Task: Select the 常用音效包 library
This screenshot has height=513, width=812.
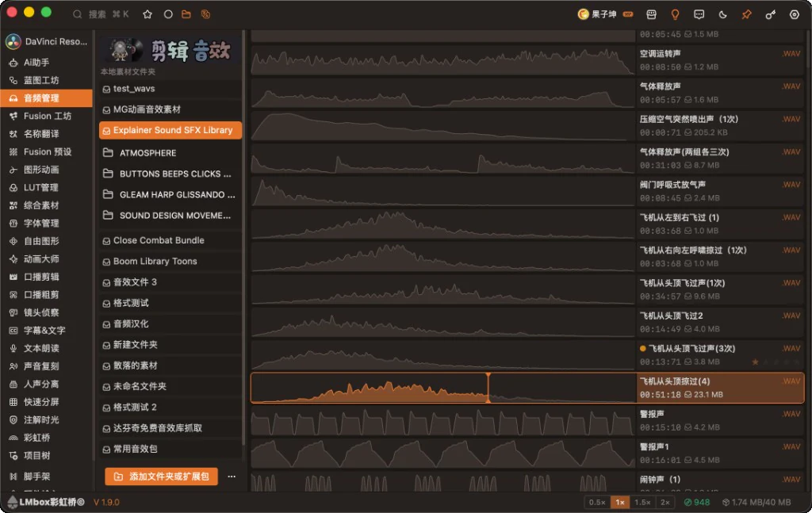Action: click(170, 449)
